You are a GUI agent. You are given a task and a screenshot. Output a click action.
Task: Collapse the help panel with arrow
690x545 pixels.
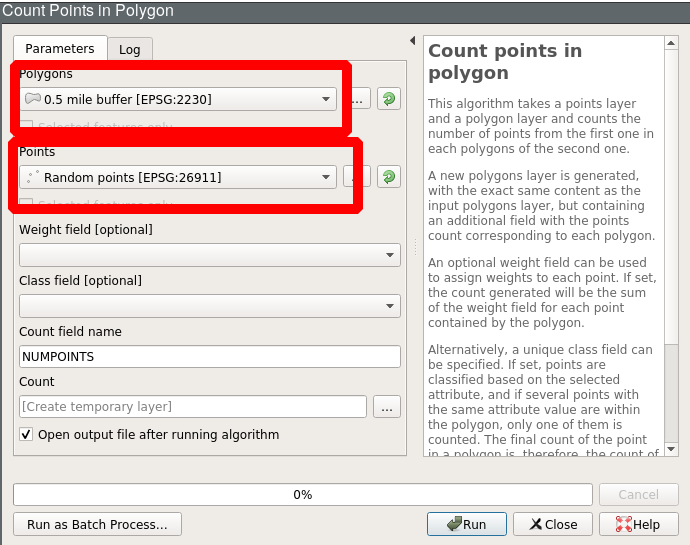pos(413,41)
